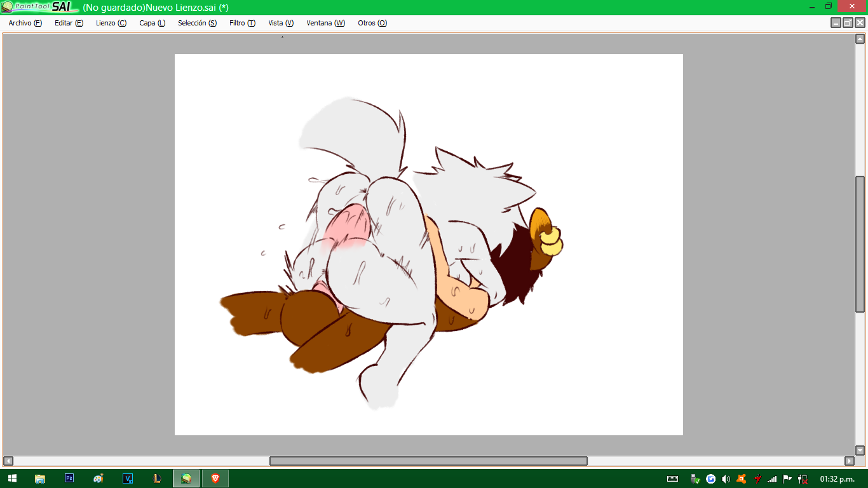Click the vertical scrollbar down arrow
The height and width of the screenshot is (488, 868).
coord(860,450)
